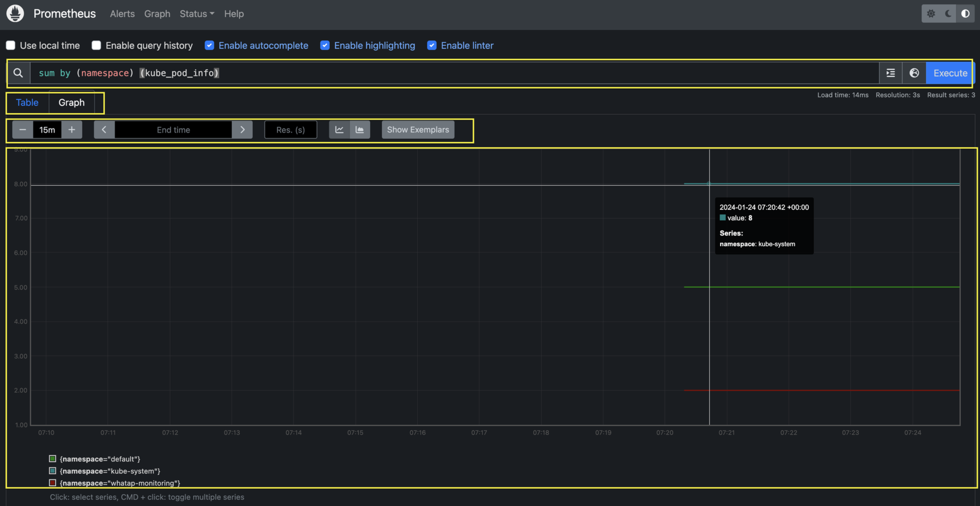This screenshot has height=506, width=980.
Task: Click the green default series line on graph
Action: [822, 287]
